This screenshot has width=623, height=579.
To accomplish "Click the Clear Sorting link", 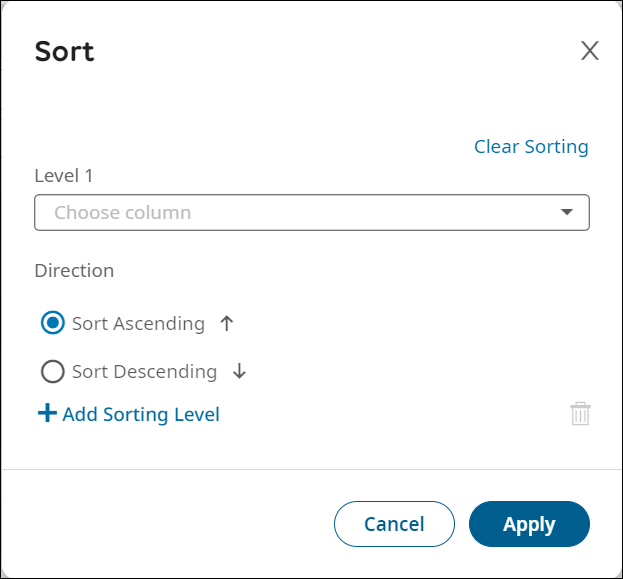I will tap(531, 147).
